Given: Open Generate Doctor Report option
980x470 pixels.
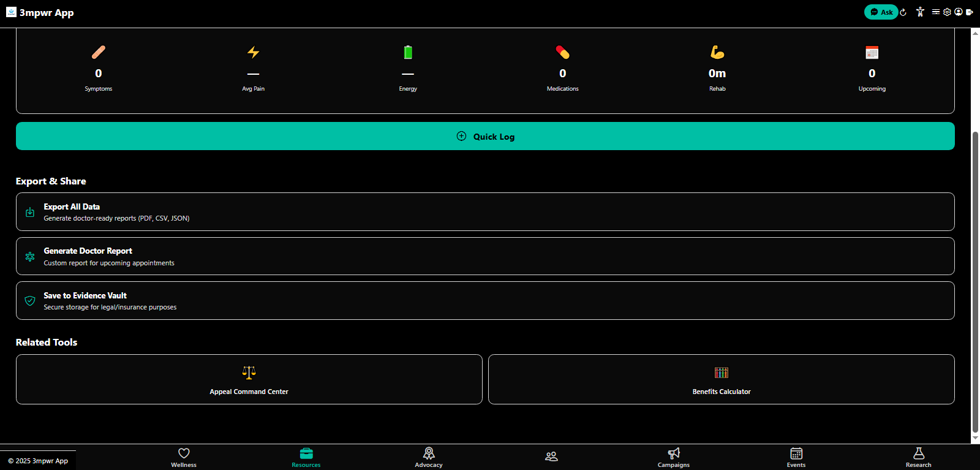Looking at the screenshot, I should tap(485, 256).
